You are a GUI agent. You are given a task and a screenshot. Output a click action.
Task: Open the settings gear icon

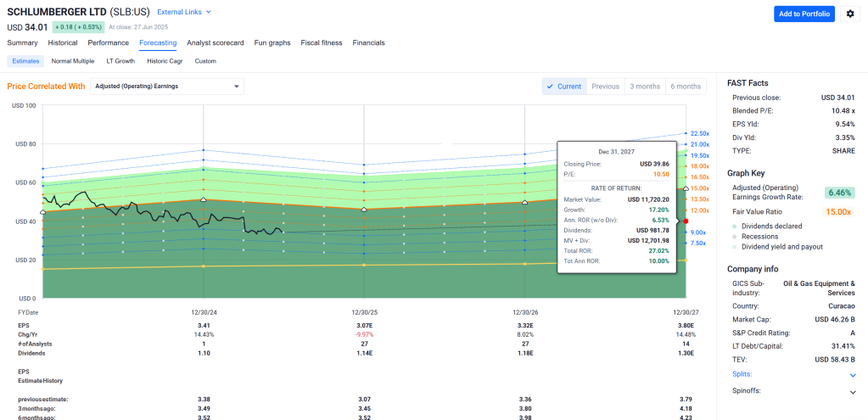[850, 14]
